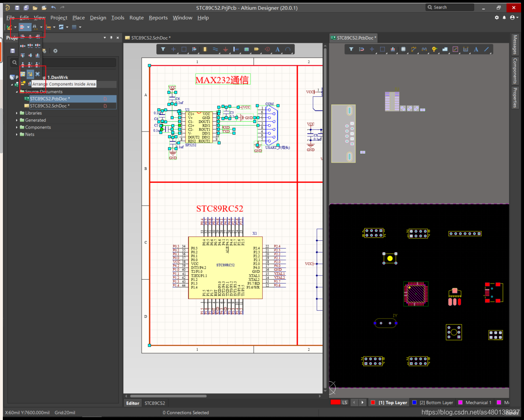Open dimension tools dropdown arrow

[54, 27]
